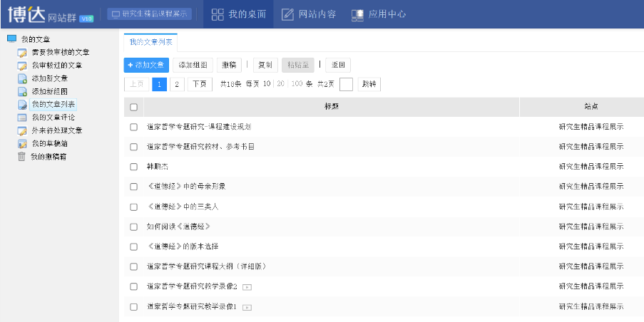The image size is (644, 322).
Task: Select 20 items per page
Action: click(x=280, y=84)
